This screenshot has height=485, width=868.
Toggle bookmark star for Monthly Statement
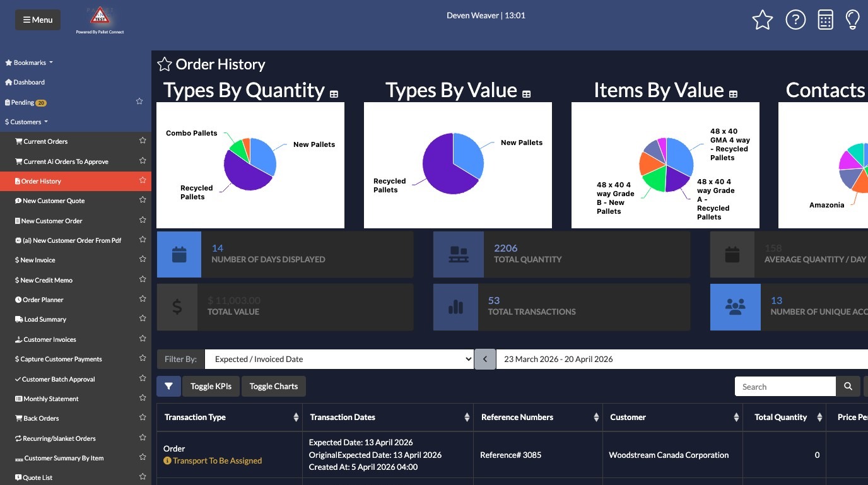click(x=143, y=398)
